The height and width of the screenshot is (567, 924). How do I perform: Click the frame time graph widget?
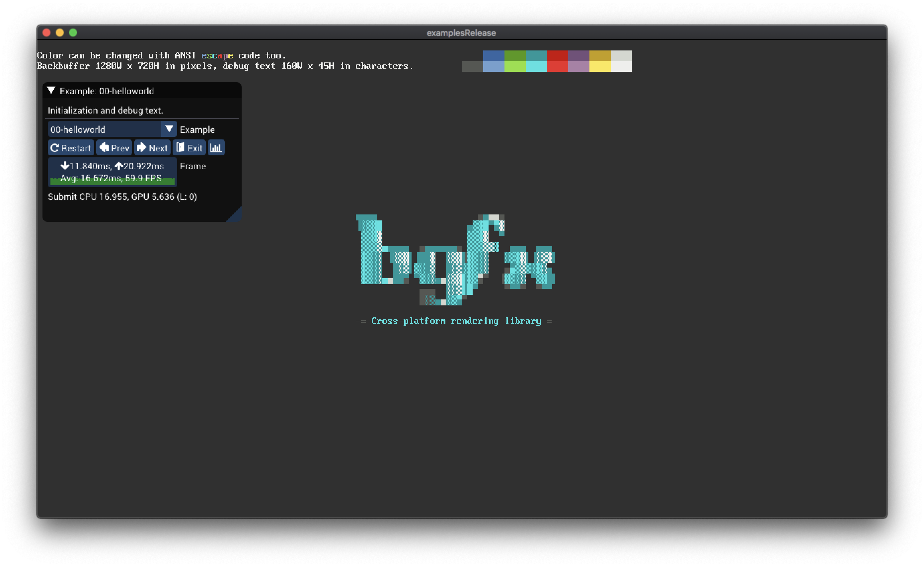[x=113, y=172]
